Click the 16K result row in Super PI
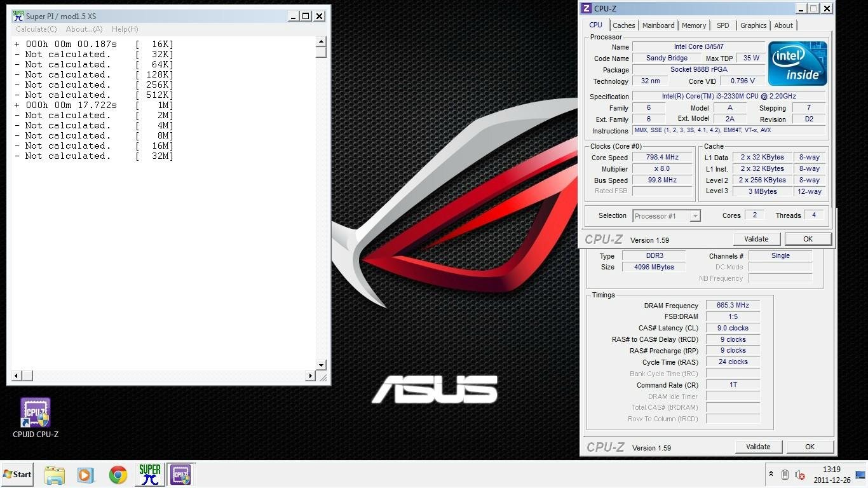This screenshot has width=868, height=488. (x=94, y=44)
